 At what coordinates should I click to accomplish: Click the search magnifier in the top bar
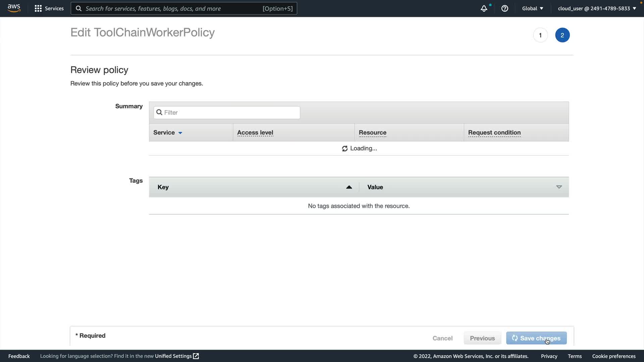tap(78, 8)
